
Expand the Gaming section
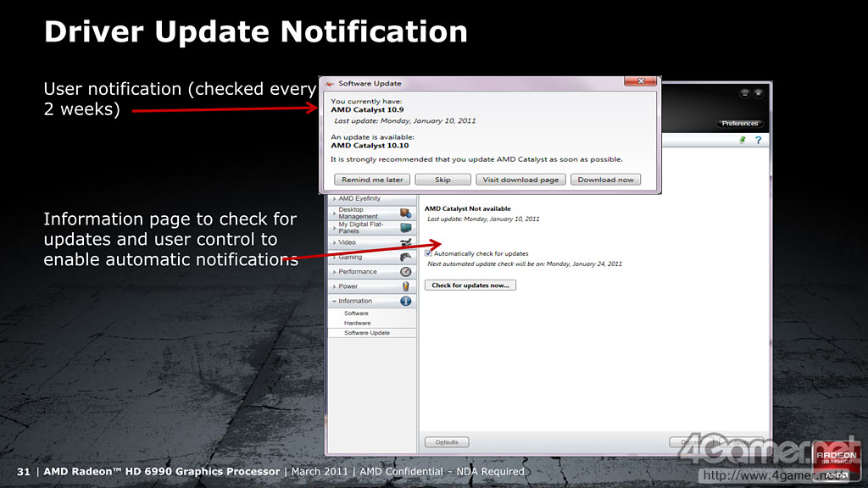[x=372, y=258]
